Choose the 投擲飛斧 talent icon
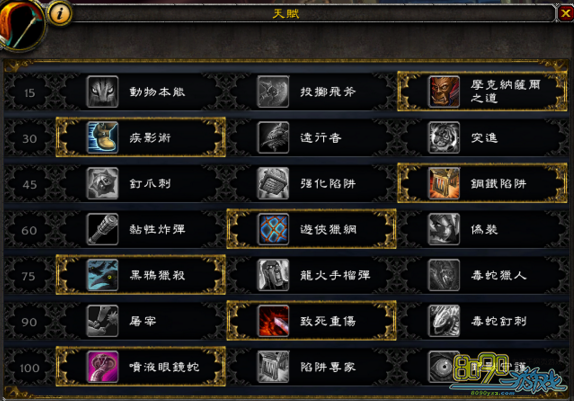 [x=273, y=92]
